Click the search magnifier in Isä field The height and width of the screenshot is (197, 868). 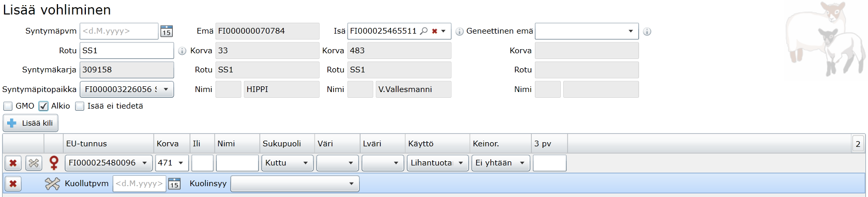point(424,31)
